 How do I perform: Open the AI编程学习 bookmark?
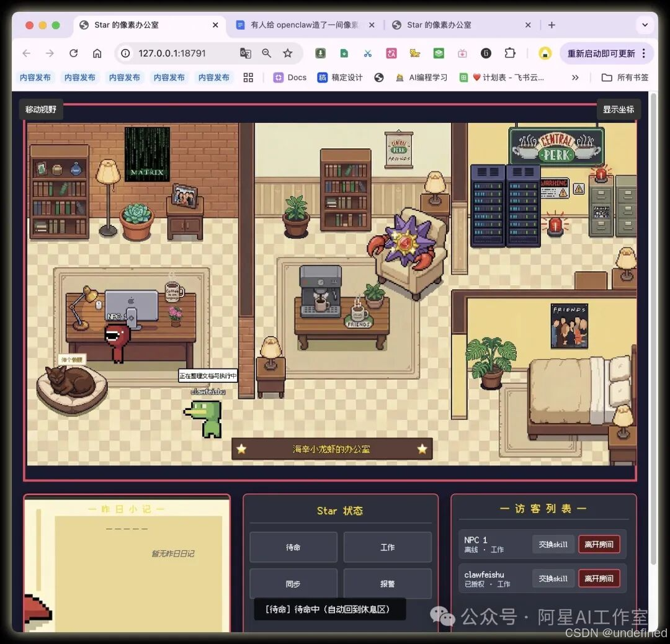pos(421,78)
